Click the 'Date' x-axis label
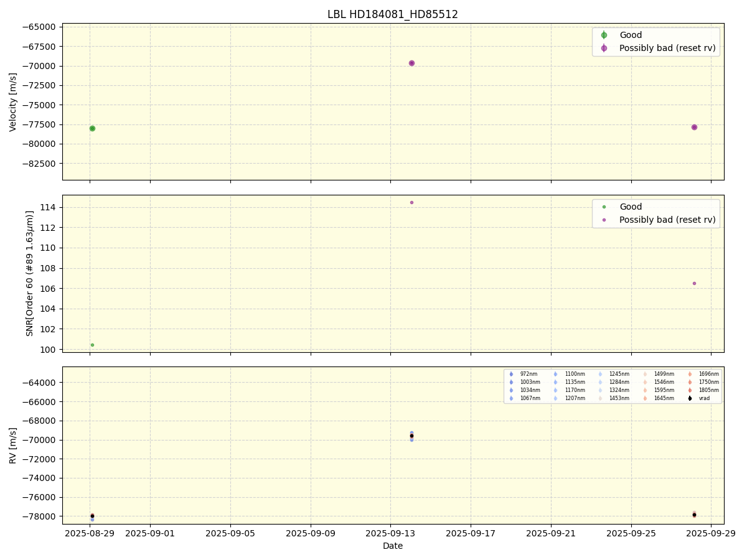Image resolution: width=747 pixels, height=560 pixels. coord(392,546)
